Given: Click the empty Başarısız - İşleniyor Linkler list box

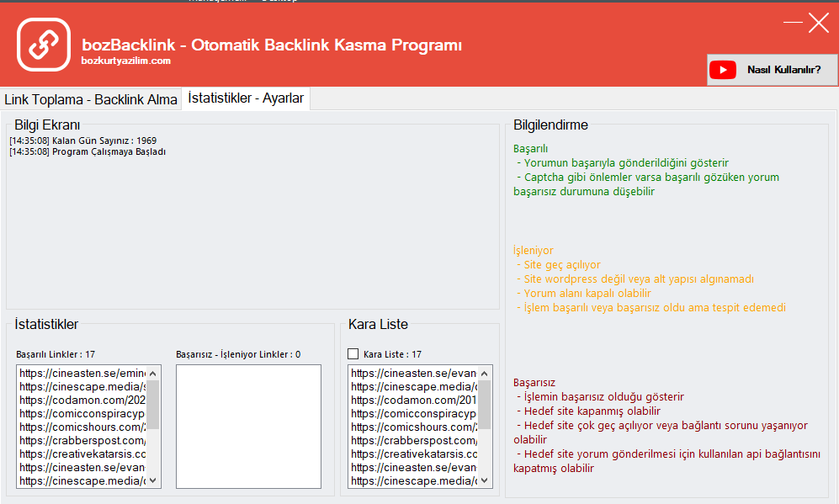Looking at the screenshot, I should coord(249,427).
